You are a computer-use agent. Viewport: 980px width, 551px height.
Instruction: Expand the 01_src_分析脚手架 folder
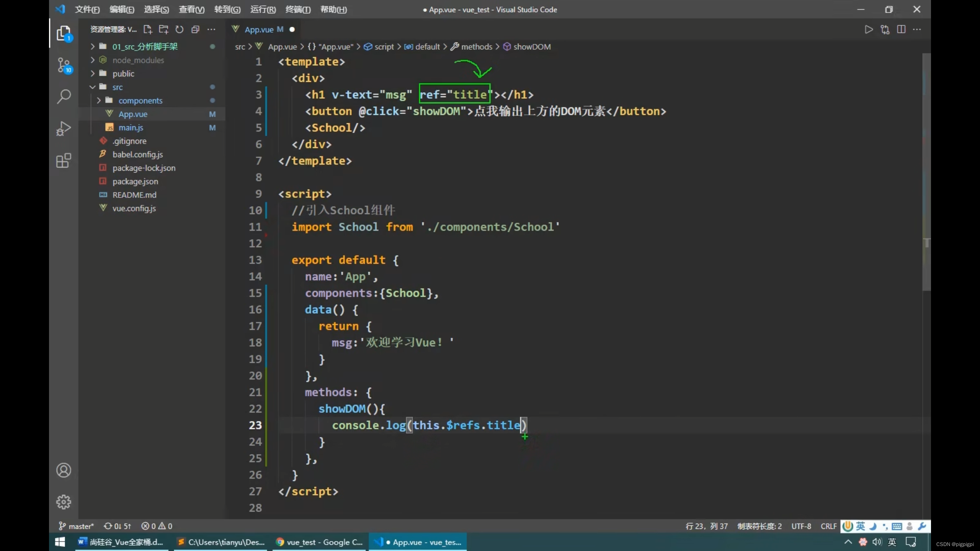click(x=152, y=47)
